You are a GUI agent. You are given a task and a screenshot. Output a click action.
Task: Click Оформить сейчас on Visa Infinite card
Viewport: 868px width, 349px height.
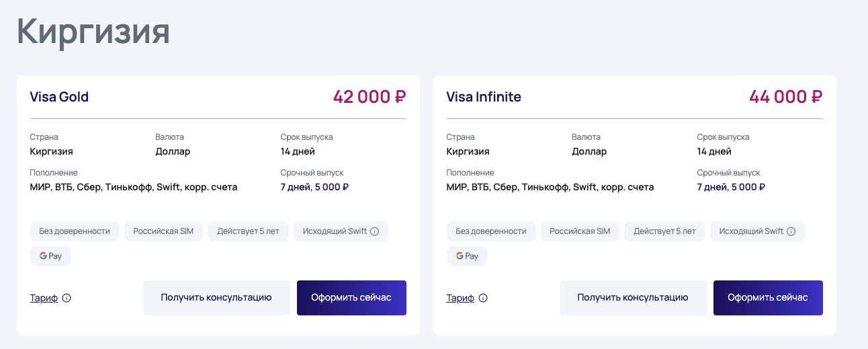pyautogui.click(x=768, y=298)
